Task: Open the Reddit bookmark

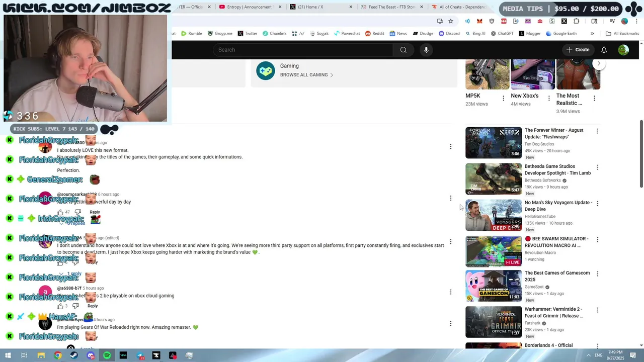Action: (x=375, y=34)
